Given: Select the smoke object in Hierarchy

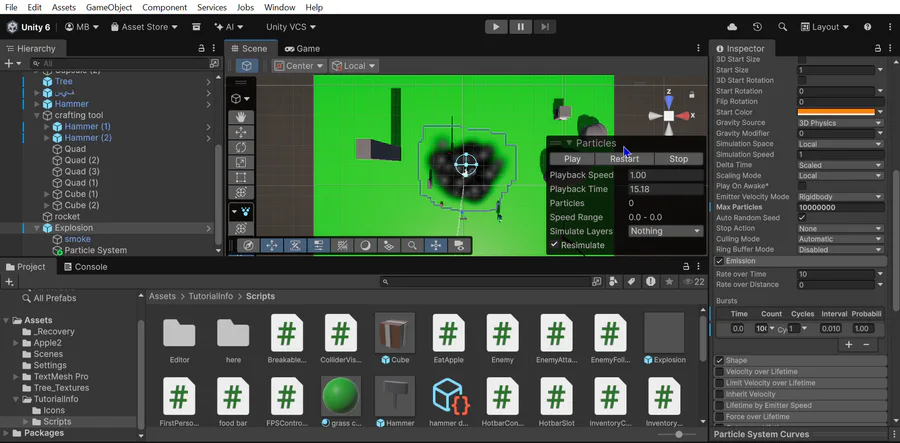Looking at the screenshot, I should [77, 239].
